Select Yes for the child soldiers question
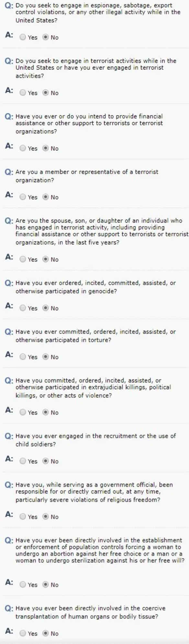This screenshot has width=189, height=644. (22, 462)
